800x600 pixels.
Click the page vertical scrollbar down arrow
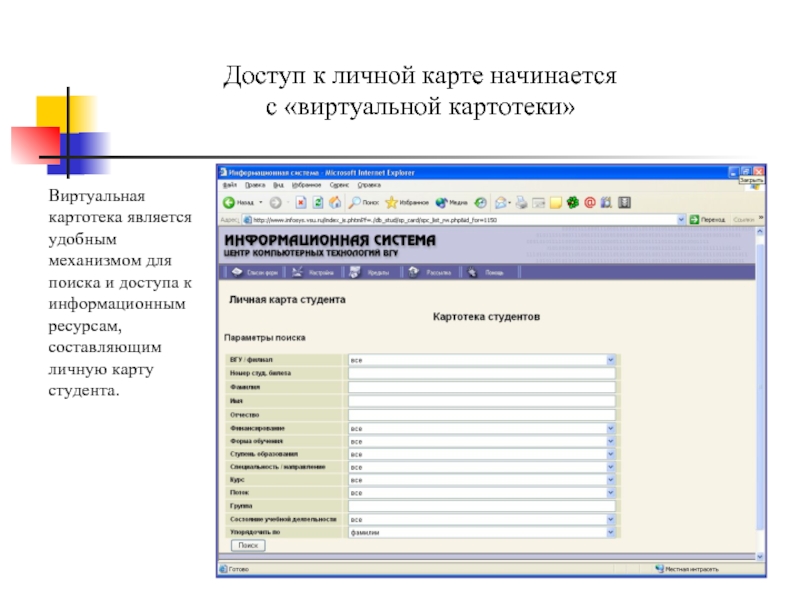click(760, 556)
